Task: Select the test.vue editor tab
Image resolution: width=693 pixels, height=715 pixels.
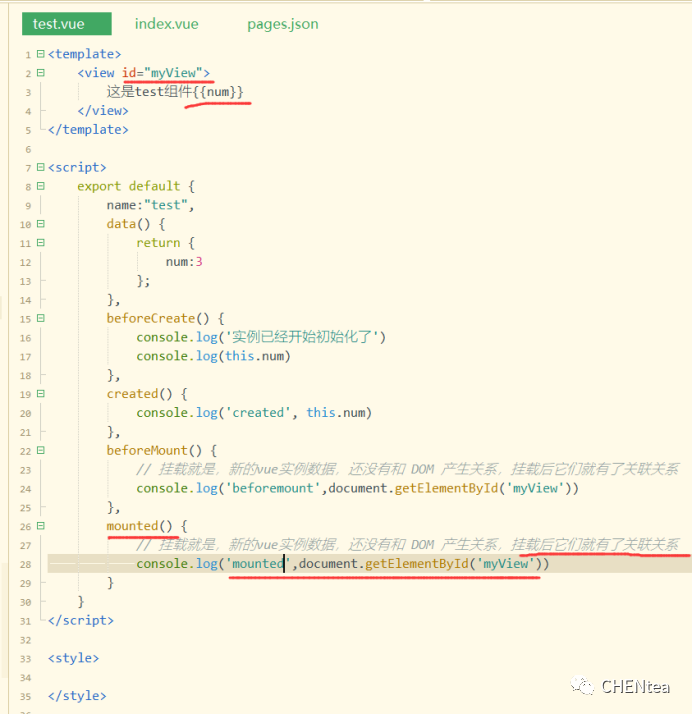Action: point(59,24)
